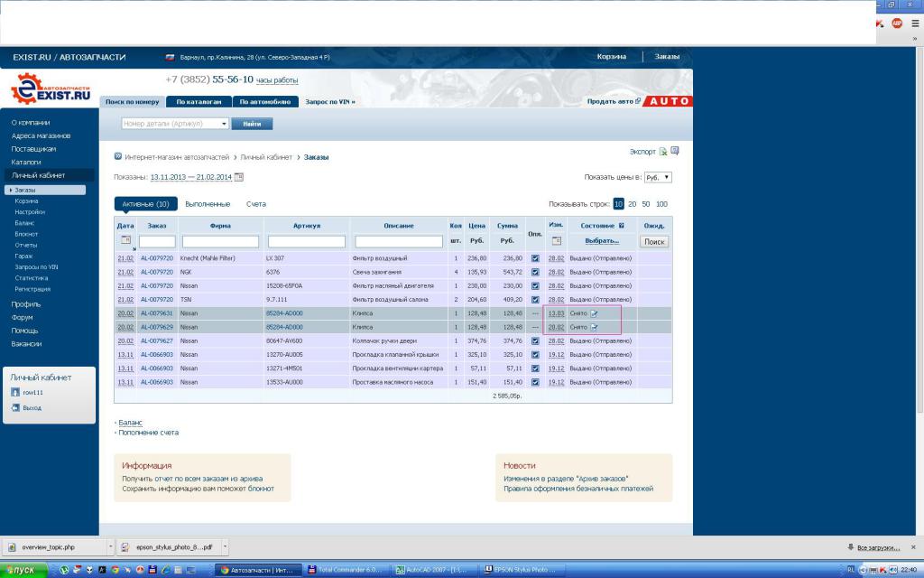Open Гараж in the left sidebar
This screenshot has width=924, height=578.
click(x=23, y=256)
